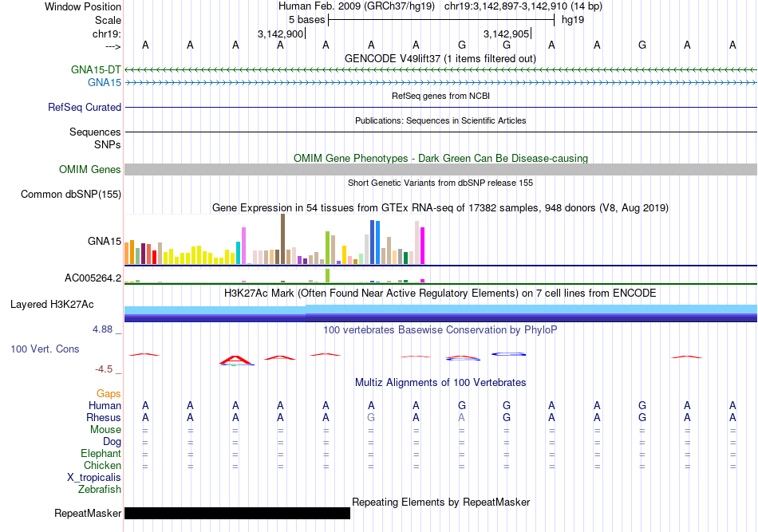Open the Layered H3K27Ac track label
The height and width of the screenshot is (532, 758).
52,305
